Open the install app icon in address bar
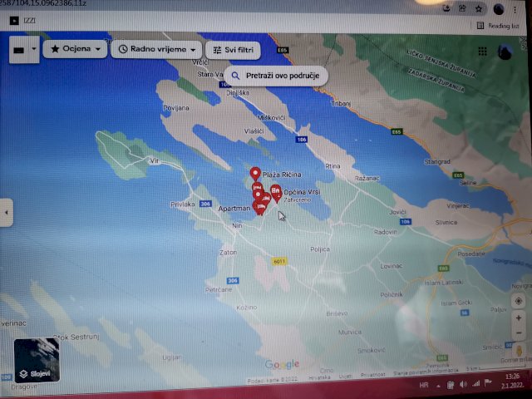The width and height of the screenshot is (532, 399). (x=446, y=8)
